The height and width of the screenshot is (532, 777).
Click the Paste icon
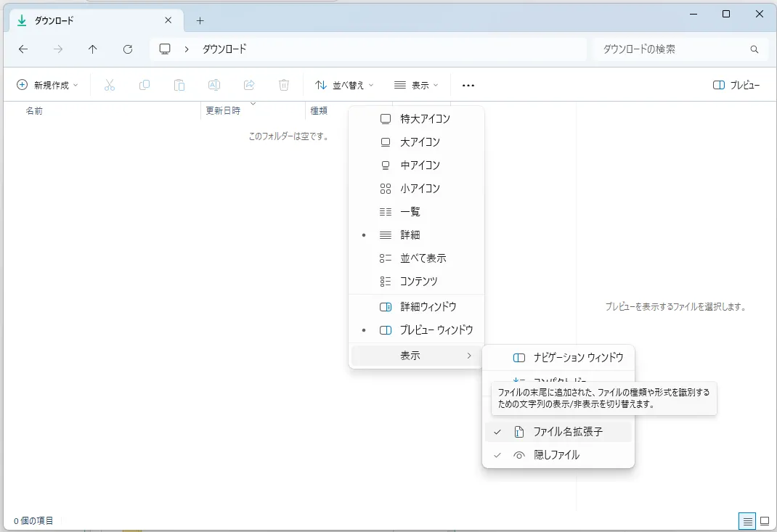[x=179, y=85]
